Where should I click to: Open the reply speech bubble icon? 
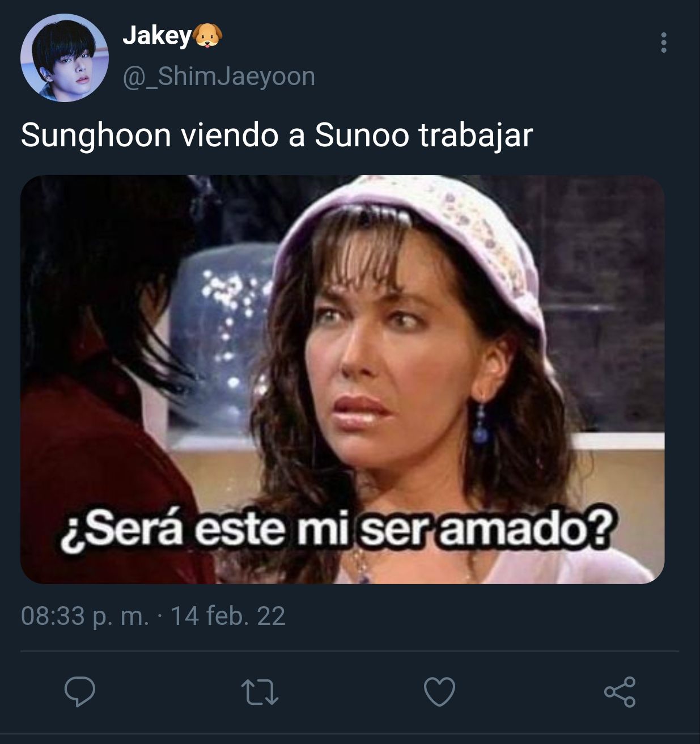tap(80, 692)
